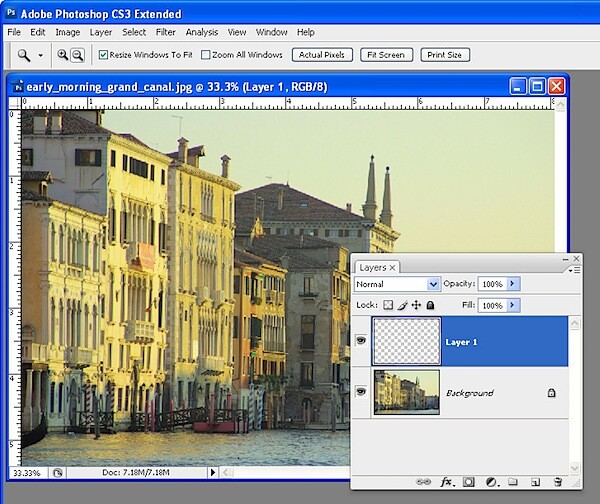Create new adjustment layer icon
Screen dimensions: 600x504
[491, 482]
